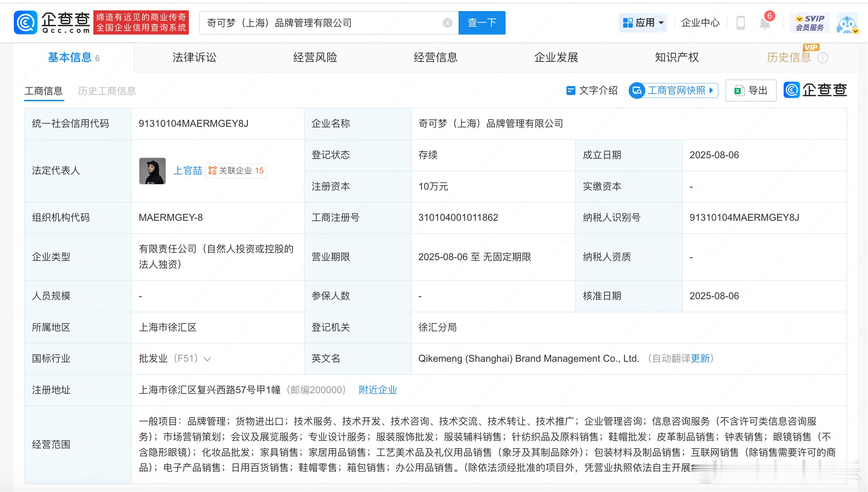This screenshot has width=868, height=492.
Task: Open the VIP 历史信息 tab
Action: point(789,57)
